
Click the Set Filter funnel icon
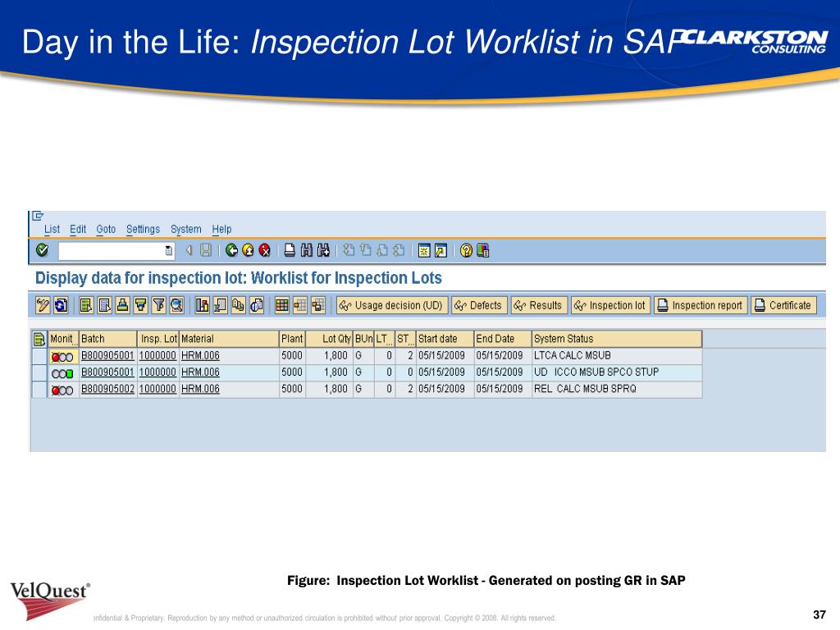(x=159, y=305)
